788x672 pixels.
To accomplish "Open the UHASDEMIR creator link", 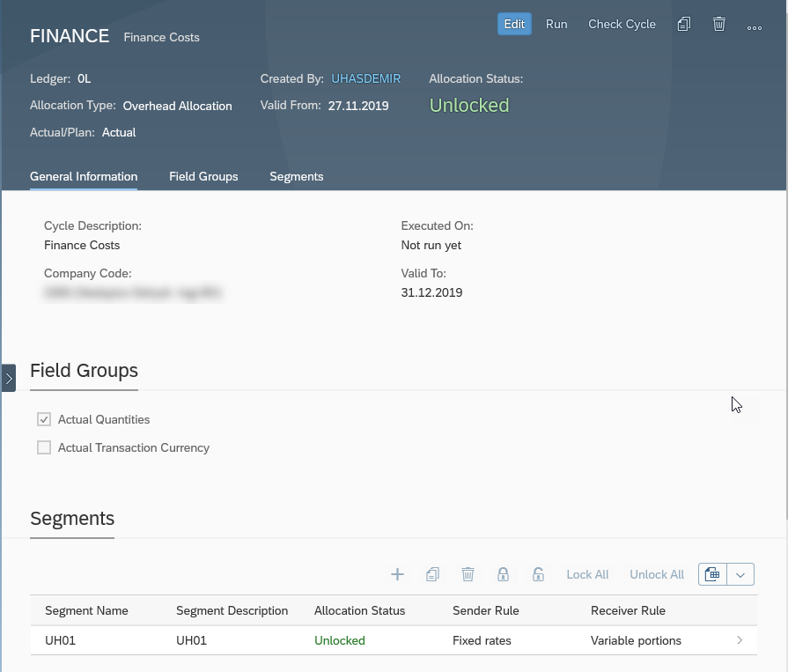I will pos(365,78).
